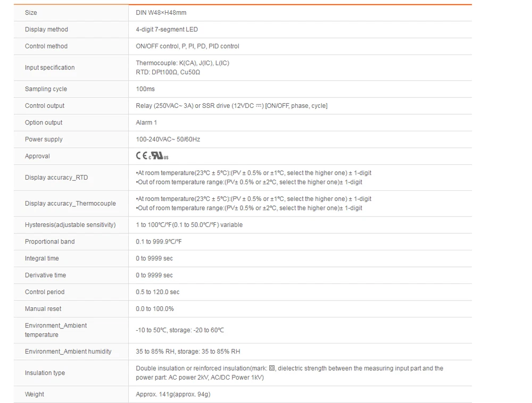Click the Sampling cycle 100ms value
This screenshot has width=532, height=403.
point(145,89)
